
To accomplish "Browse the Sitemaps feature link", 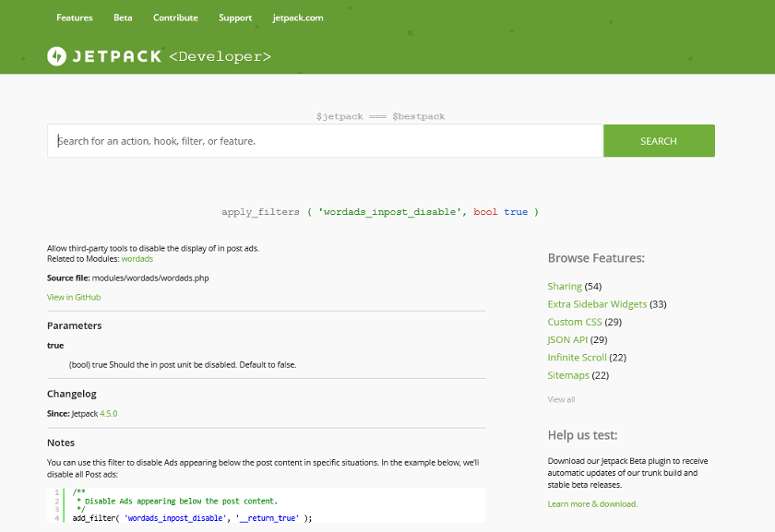I will 568,375.
